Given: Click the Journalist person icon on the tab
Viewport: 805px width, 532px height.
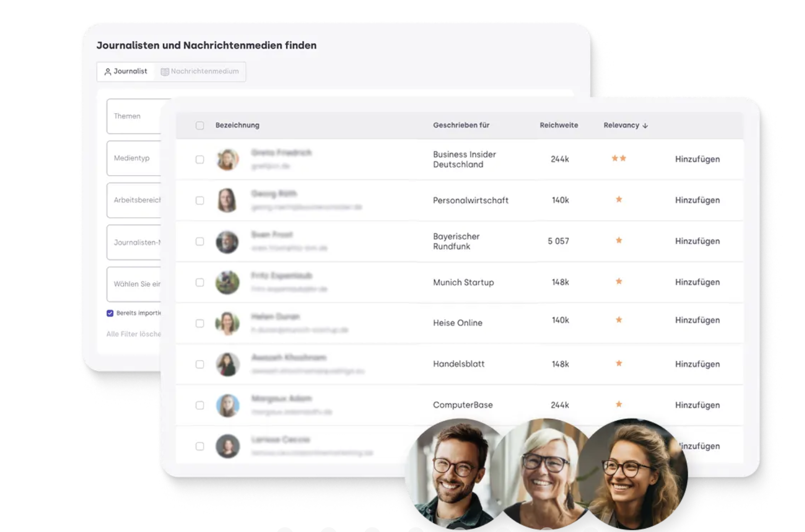Looking at the screenshot, I should pos(108,71).
